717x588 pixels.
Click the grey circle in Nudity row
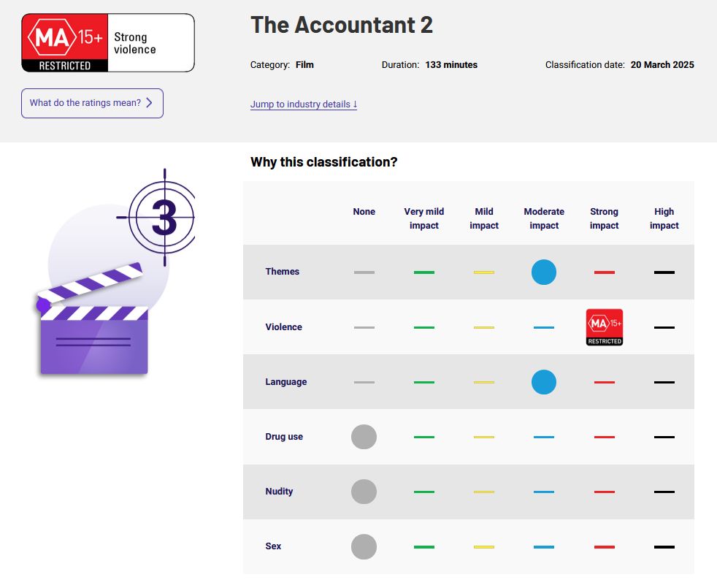point(364,492)
